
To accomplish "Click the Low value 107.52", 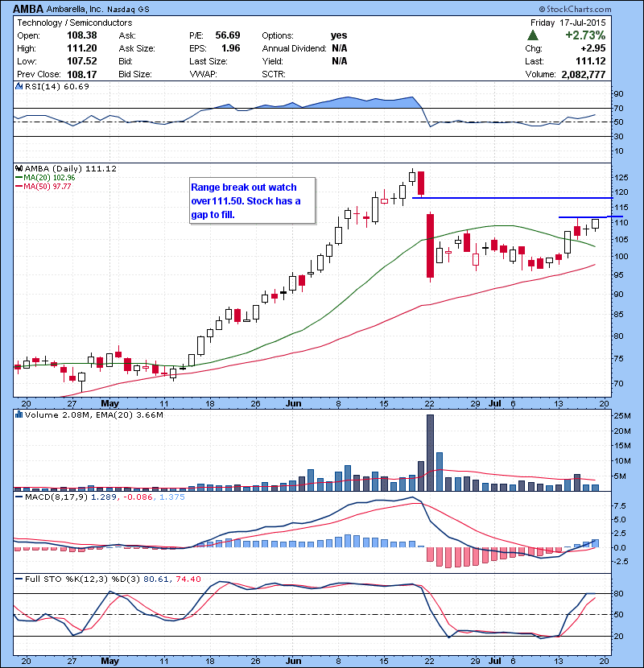I will [82, 61].
